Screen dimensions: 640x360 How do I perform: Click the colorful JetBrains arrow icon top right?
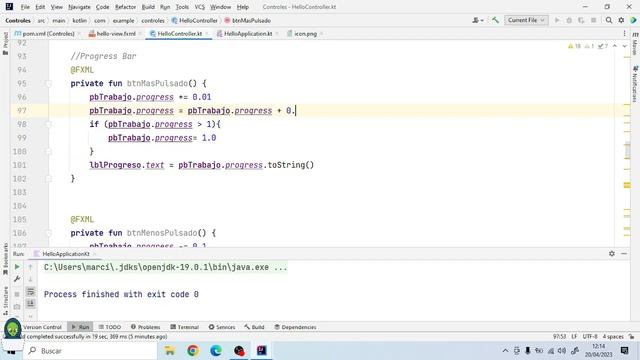tap(633, 20)
